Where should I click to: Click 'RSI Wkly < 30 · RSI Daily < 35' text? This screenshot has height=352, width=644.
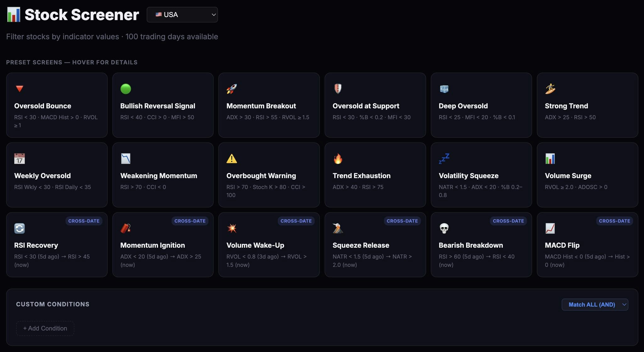53,187
